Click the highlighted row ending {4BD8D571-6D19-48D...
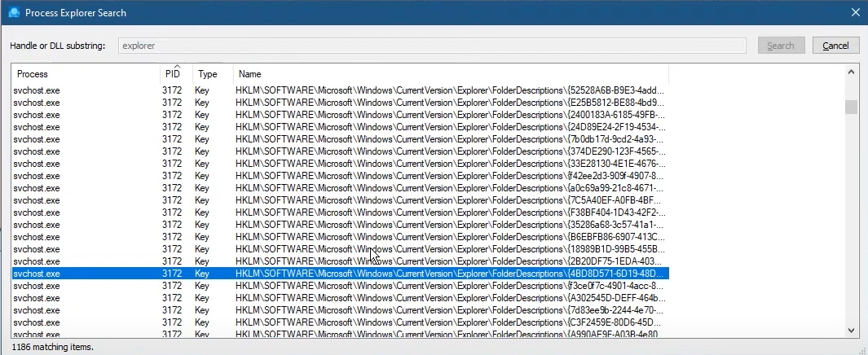This screenshot has height=355, width=868. pos(341,273)
